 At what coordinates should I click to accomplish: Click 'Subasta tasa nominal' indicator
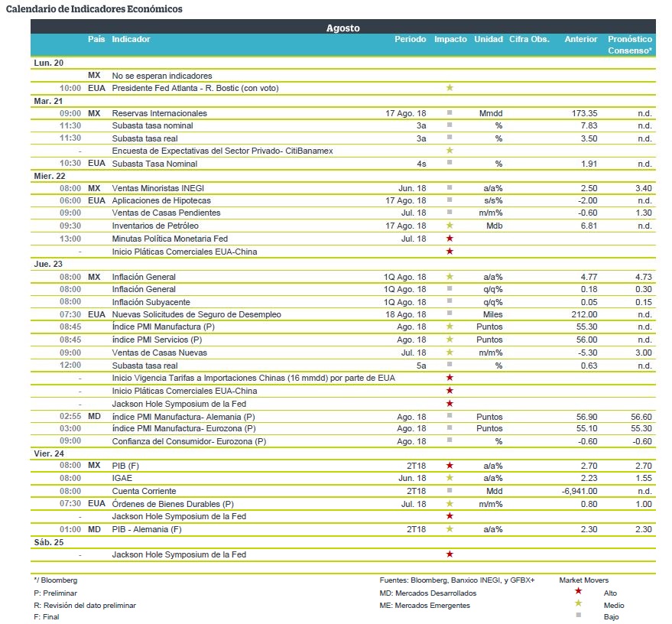pyautogui.click(x=153, y=125)
